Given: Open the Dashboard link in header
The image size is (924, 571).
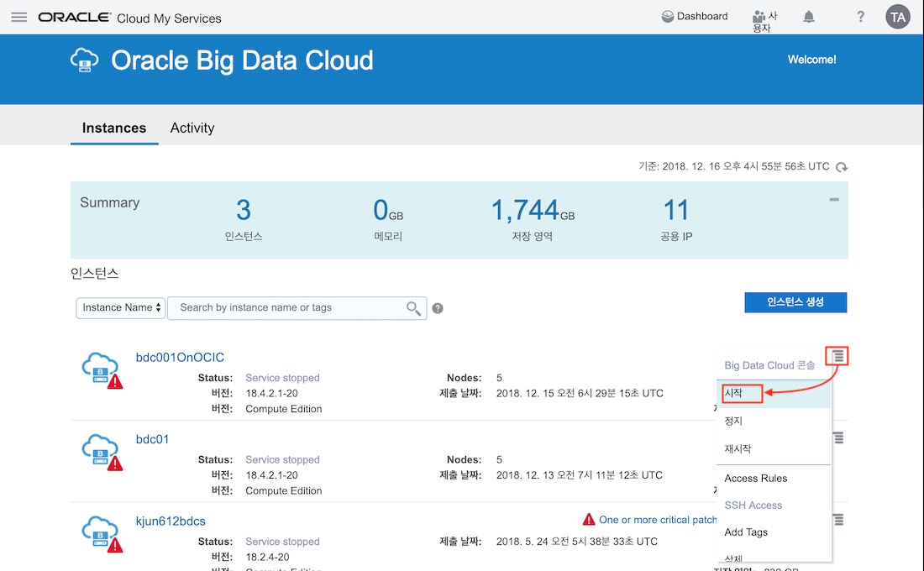Looking at the screenshot, I should (x=695, y=17).
